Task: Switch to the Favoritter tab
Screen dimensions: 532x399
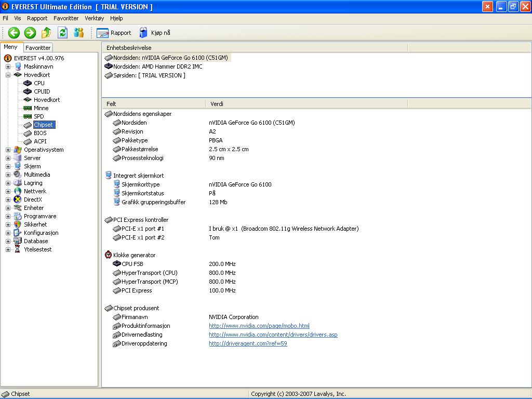Action: pyautogui.click(x=38, y=48)
